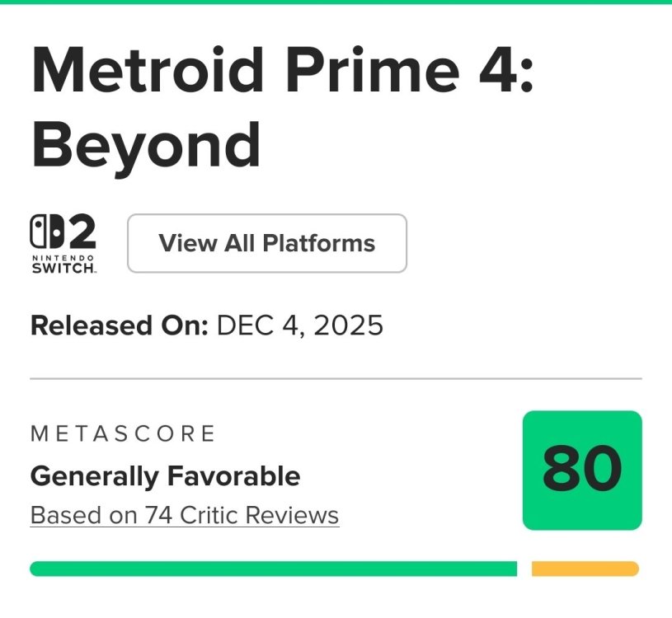Click the Nintendo Switch 2 platform logo
The image size is (672, 618).
(x=63, y=244)
